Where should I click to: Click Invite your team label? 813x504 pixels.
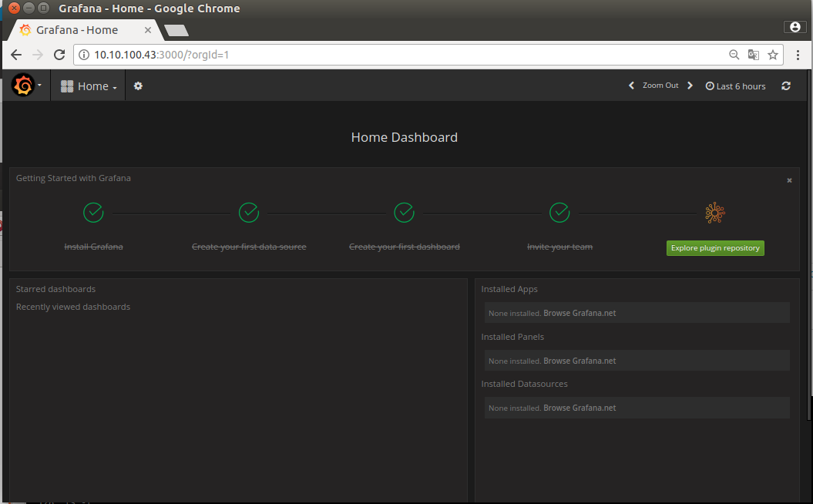559,247
